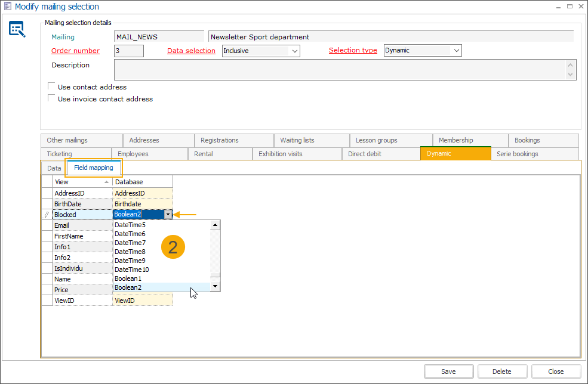
Task: Switch to the Data tab
Action: tap(53, 168)
